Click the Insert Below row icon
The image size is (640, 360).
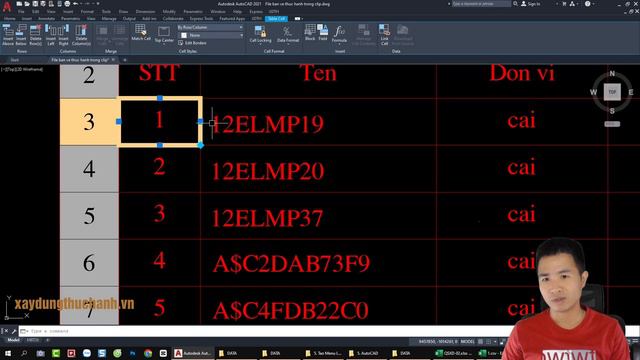point(21,35)
